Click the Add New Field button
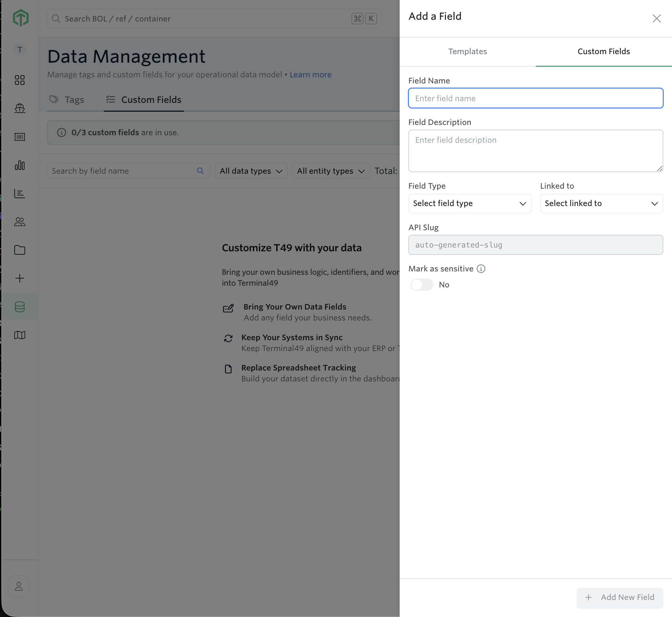The height and width of the screenshot is (617, 672). 620,597
